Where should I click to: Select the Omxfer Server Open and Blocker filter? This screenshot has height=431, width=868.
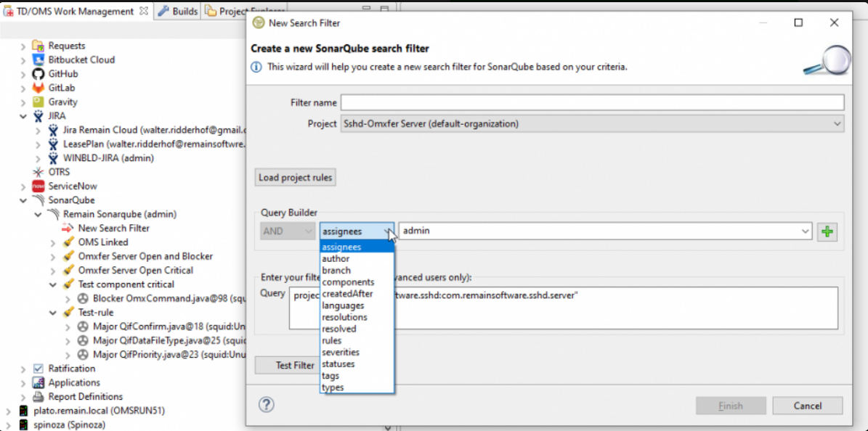point(145,256)
